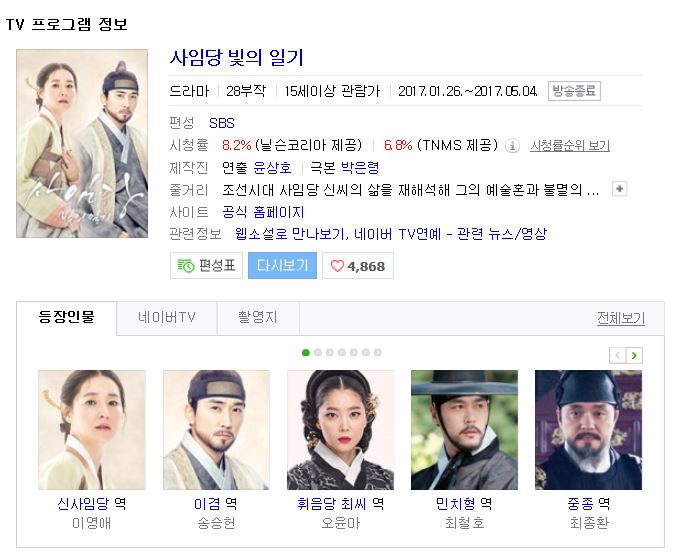Screen dimensions: 681x559
Task: Go to next cast page arrow
Action: click(x=634, y=355)
